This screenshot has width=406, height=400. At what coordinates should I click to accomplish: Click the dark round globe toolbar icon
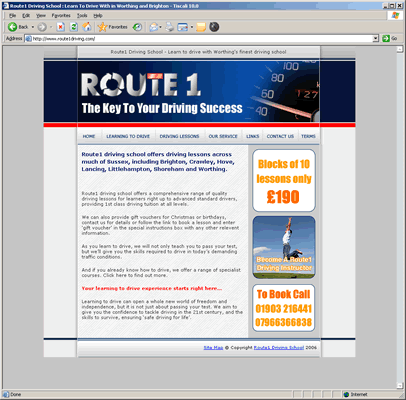pos(214,27)
